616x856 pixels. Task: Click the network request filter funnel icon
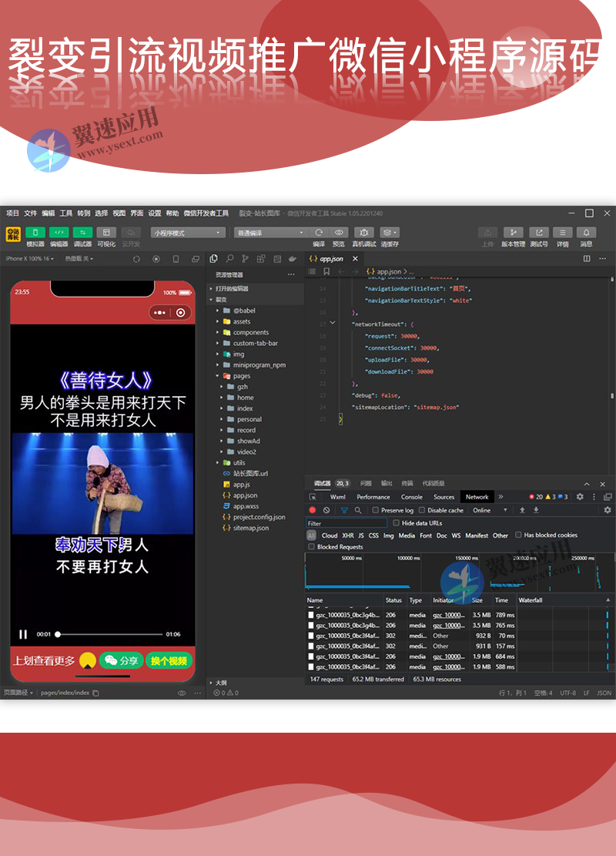pos(344,511)
